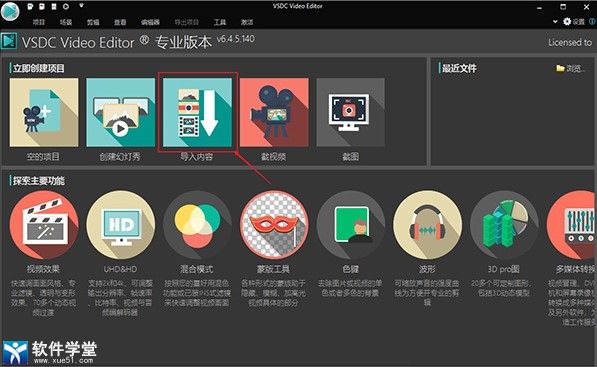Click the 混合模式 feature label text
Image resolution: width=597 pixels, height=367 pixels.
[196, 269]
